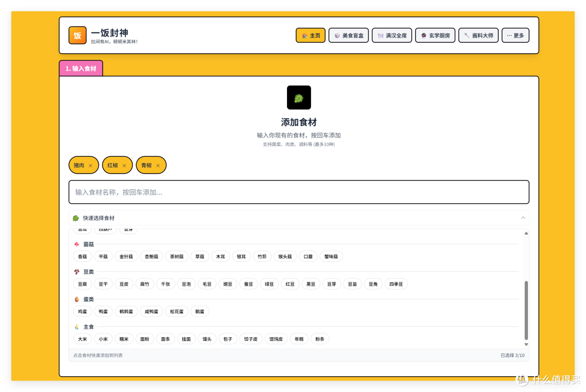Add 饺子皮 ingredient chip
The height and width of the screenshot is (392, 586).
[x=251, y=339]
